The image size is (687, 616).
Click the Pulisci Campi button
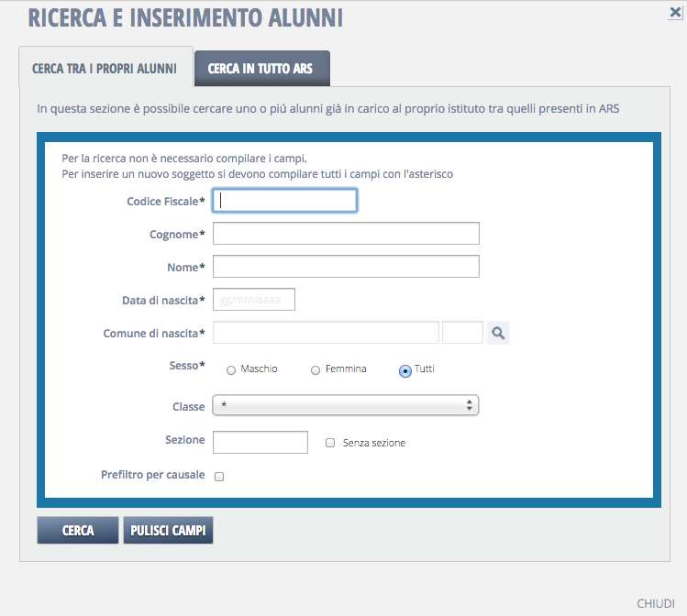point(168,531)
